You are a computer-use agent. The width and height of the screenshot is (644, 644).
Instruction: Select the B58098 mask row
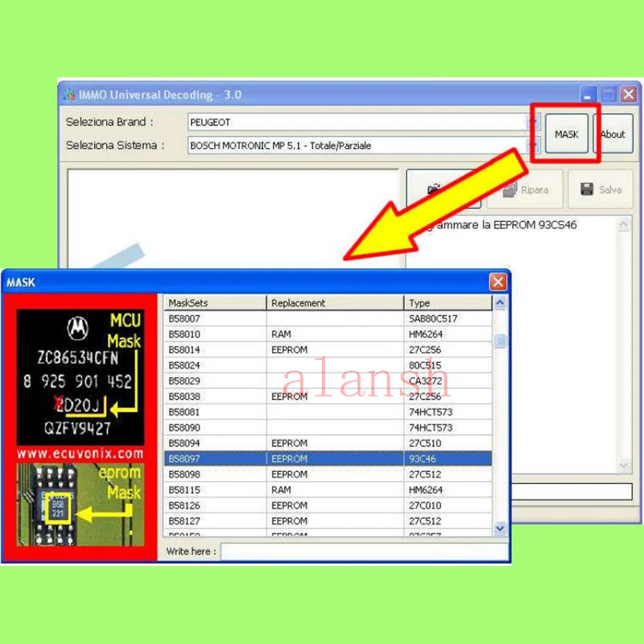[328, 474]
